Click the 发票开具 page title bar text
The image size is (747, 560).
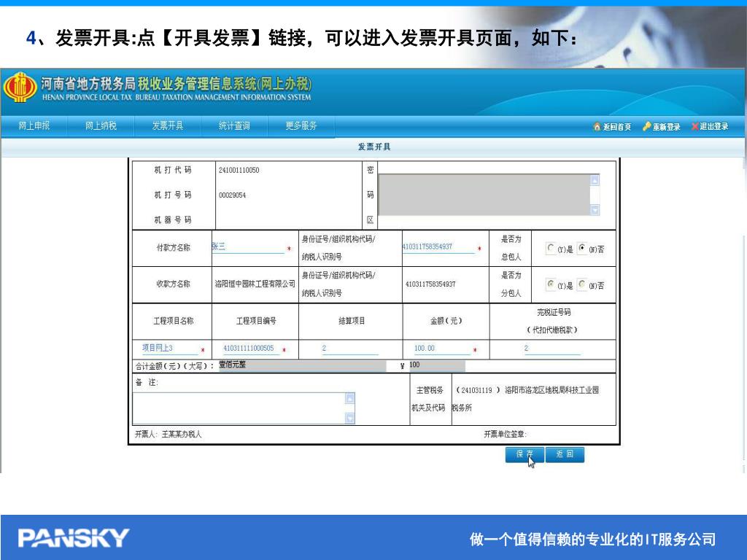(x=374, y=147)
